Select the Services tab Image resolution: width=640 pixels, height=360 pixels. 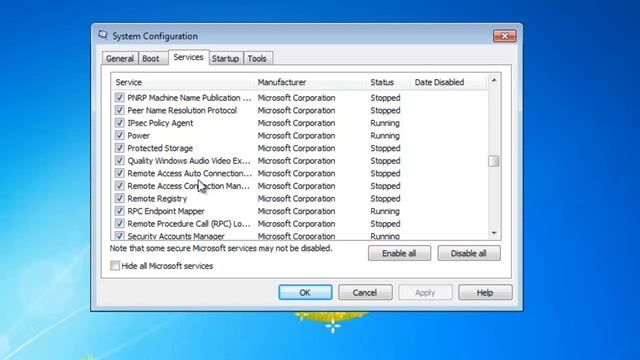[x=188, y=57]
